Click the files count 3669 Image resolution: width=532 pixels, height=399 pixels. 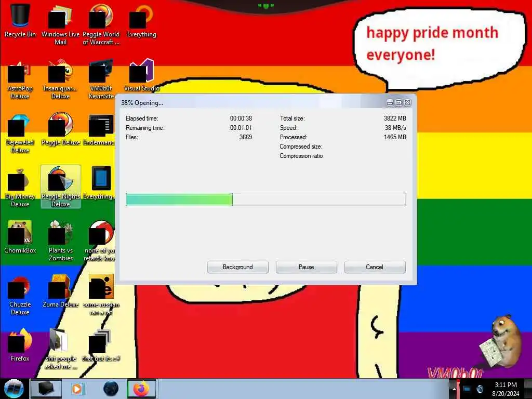[246, 137]
